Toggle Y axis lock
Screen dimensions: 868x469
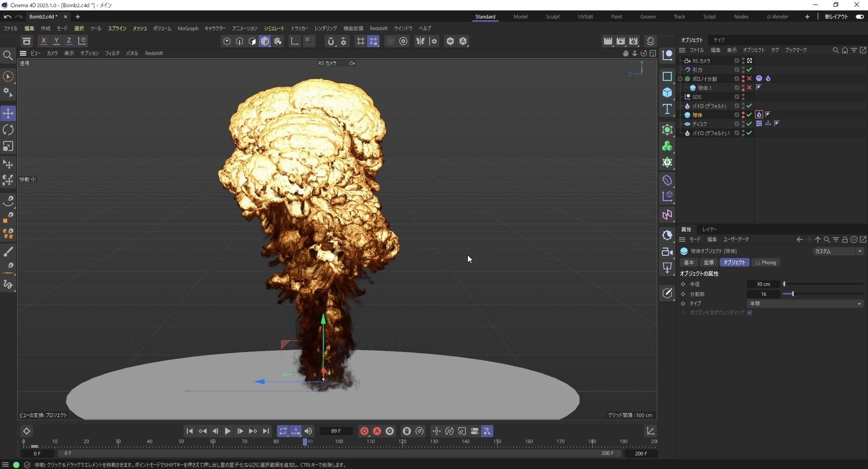point(56,41)
